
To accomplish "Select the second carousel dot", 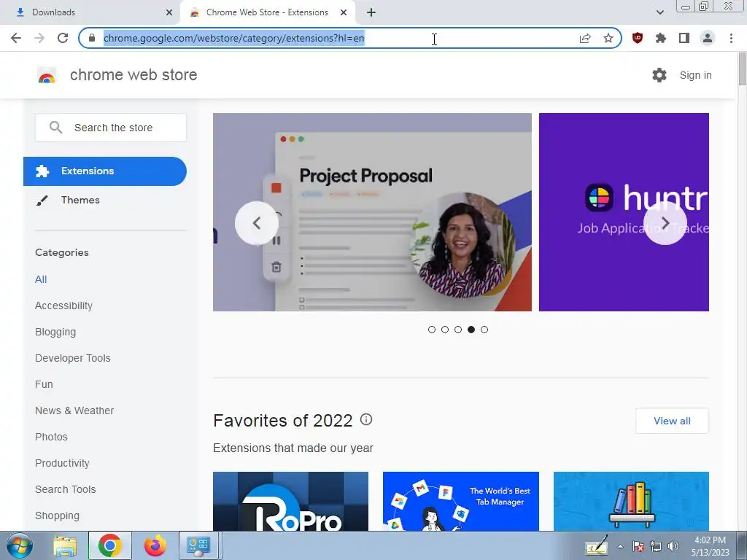I will pyautogui.click(x=445, y=330).
